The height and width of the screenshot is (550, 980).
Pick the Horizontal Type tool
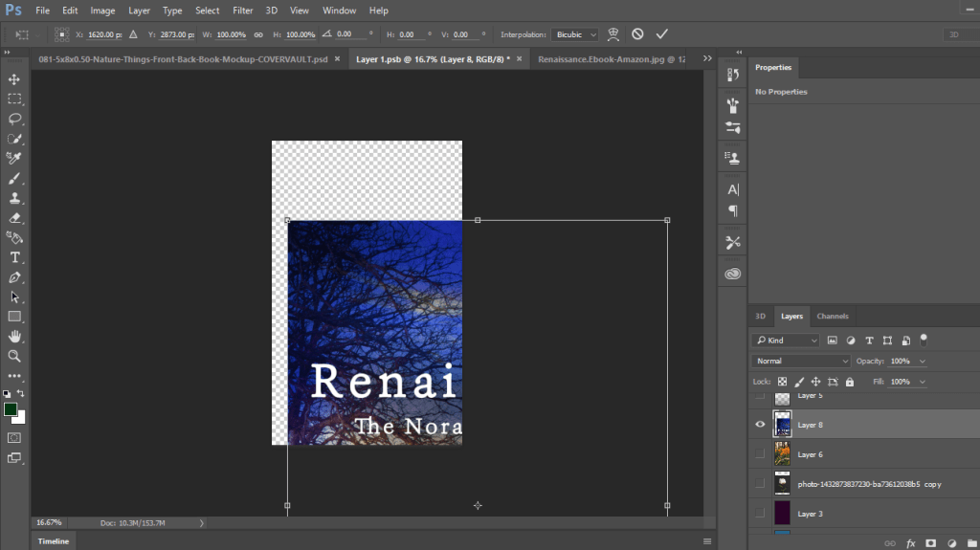pyautogui.click(x=14, y=257)
